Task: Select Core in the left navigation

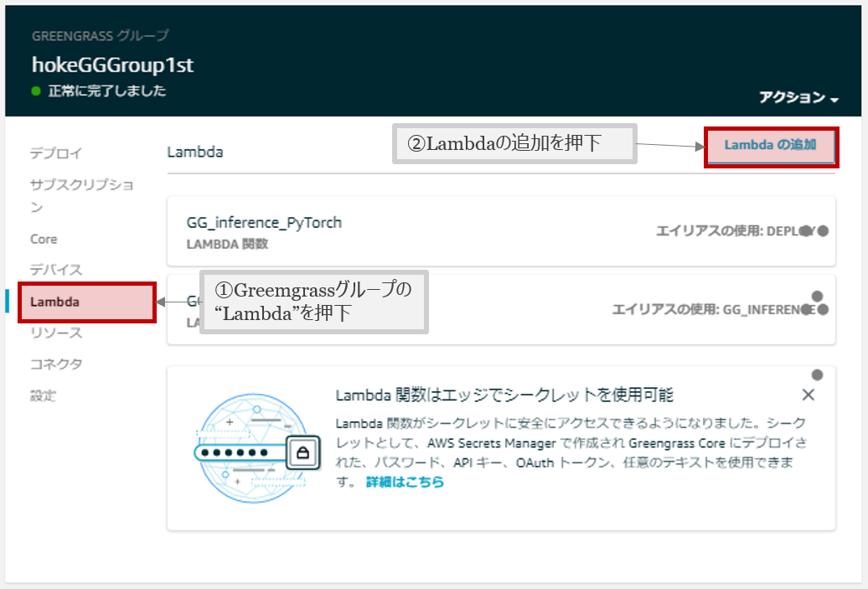Action: pyautogui.click(x=44, y=239)
